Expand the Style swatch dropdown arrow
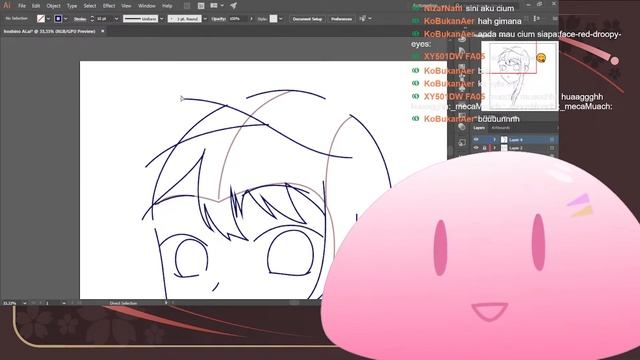This screenshot has height=360, width=640. click(x=281, y=19)
